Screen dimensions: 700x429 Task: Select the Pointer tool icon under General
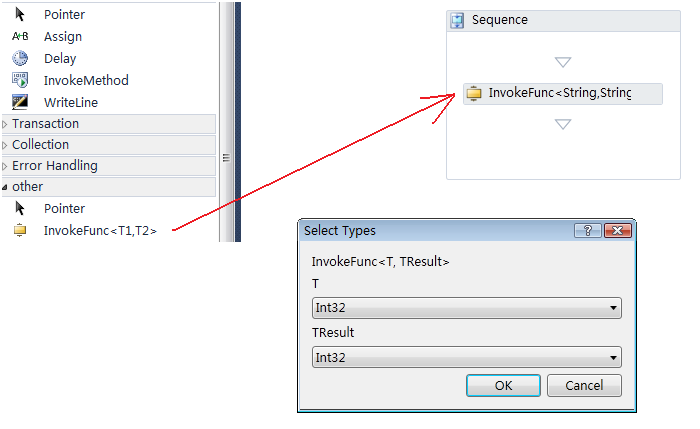click(x=20, y=15)
